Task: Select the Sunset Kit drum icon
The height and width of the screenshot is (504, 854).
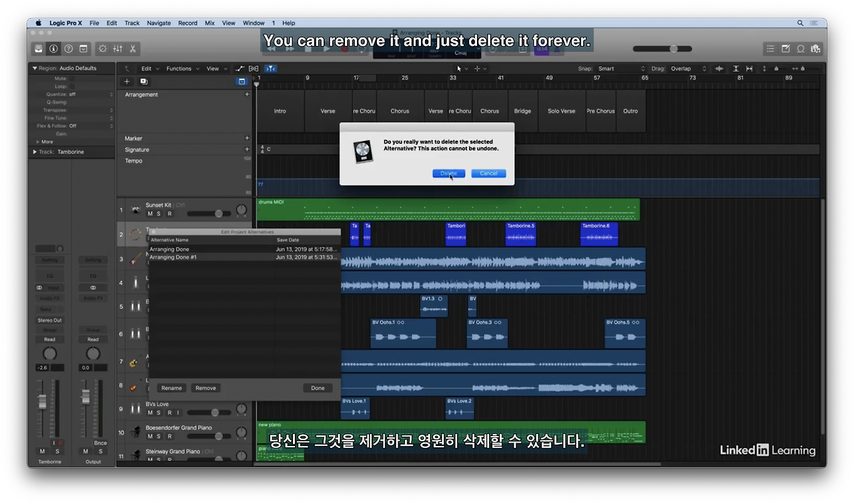Action: click(x=136, y=209)
